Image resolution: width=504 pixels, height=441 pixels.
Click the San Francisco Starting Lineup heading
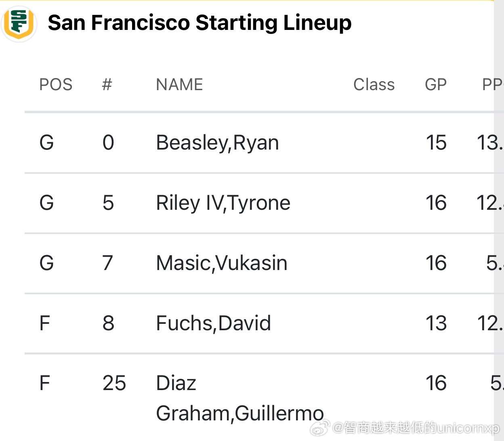[x=199, y=23]
